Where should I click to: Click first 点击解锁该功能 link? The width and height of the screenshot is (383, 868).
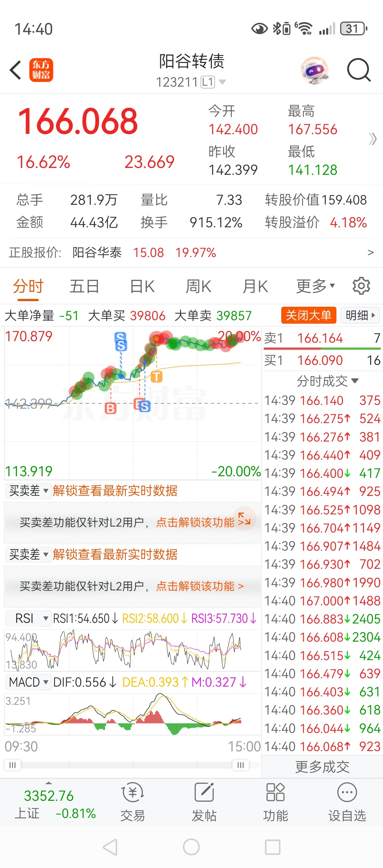(x=195, y=522)
